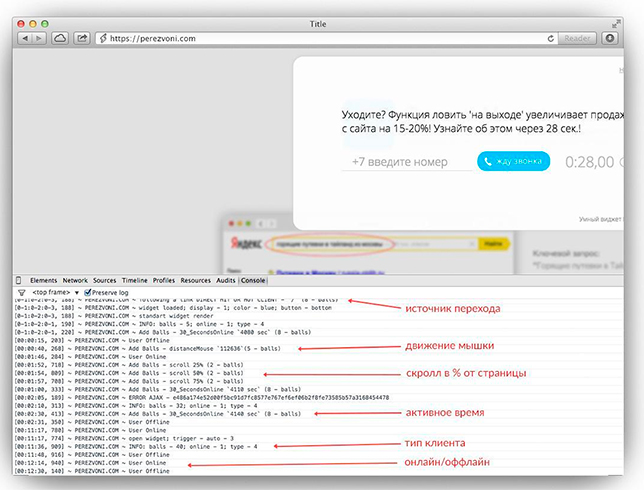The width and height of the screenshot is (644, 490).
Task: Open iCloud tabs cloud icon
Action: 60,38
